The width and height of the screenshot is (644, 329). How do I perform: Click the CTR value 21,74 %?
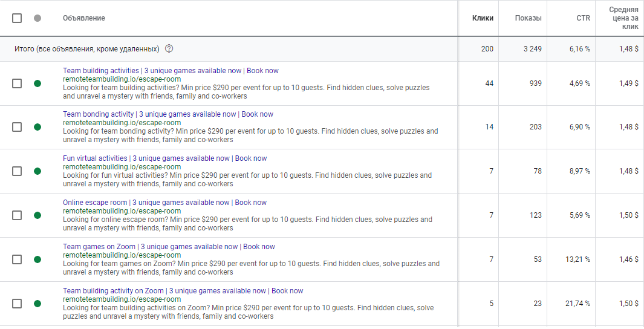[x=578, y=304]
